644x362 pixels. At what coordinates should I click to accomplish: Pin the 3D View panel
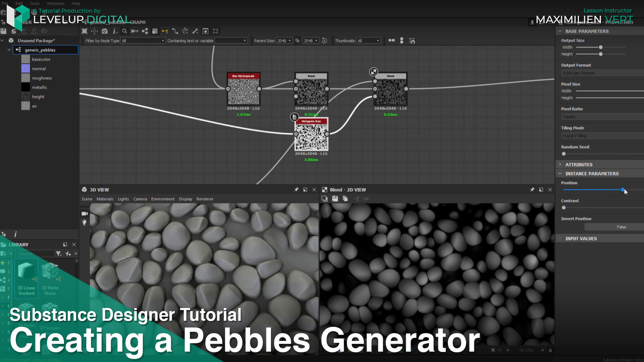click(x=296, y=190)
